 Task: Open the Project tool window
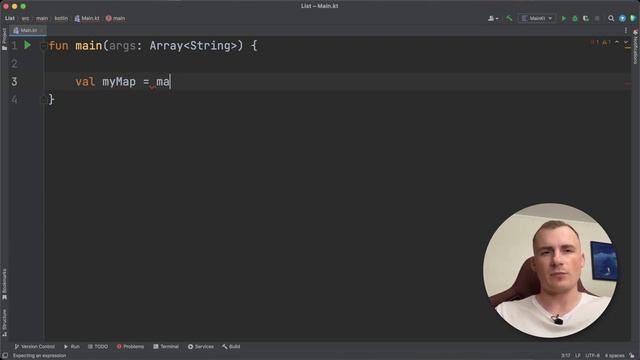click(x=4, y=39)
